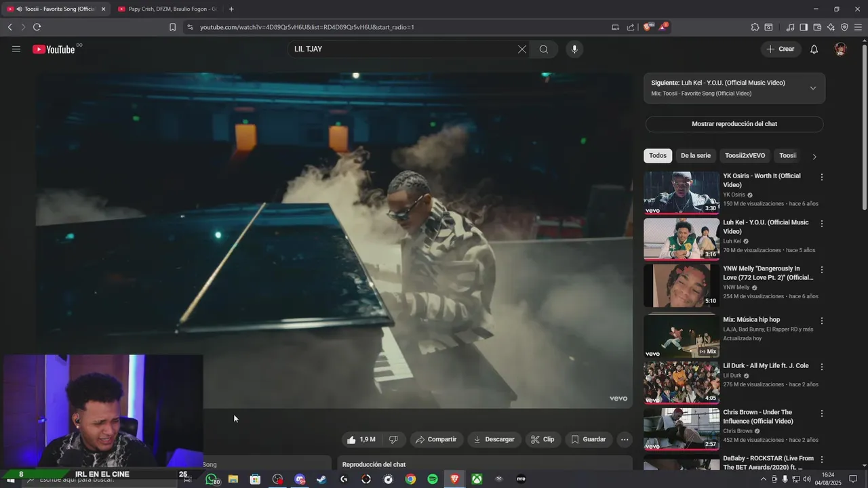Open options for Lil Durk All My Life
The height and width of the screenshot is (488, 868).
(x=822, y=367)
